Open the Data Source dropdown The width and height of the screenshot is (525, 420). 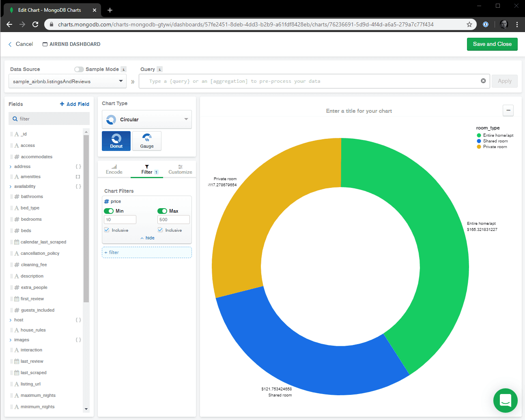67,82
